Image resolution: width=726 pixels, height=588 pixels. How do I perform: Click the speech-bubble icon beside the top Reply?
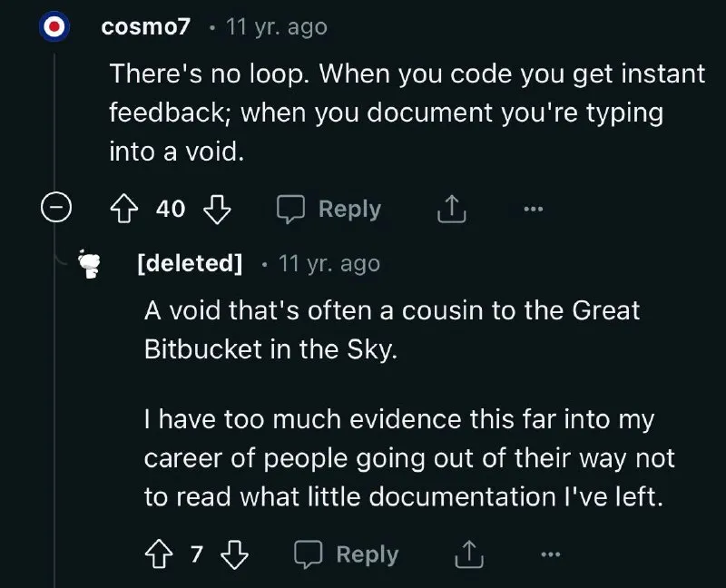coord(293,209)
